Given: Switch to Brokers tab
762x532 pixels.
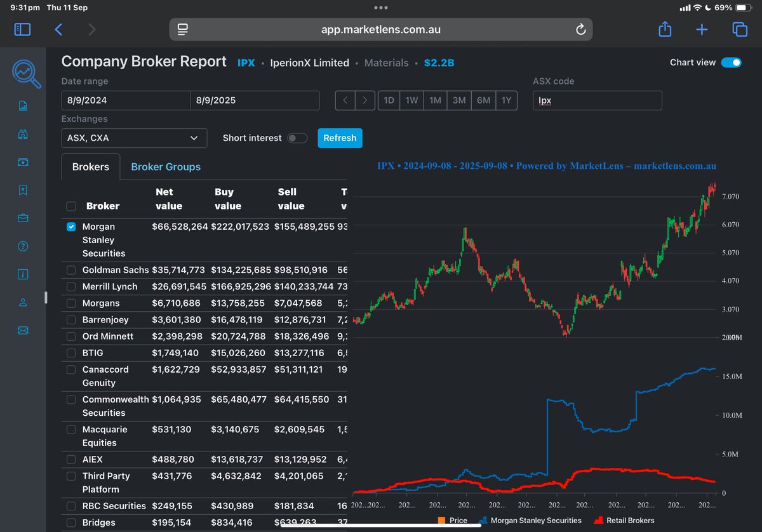Looking at the screenshot, I should click(91, 167).
